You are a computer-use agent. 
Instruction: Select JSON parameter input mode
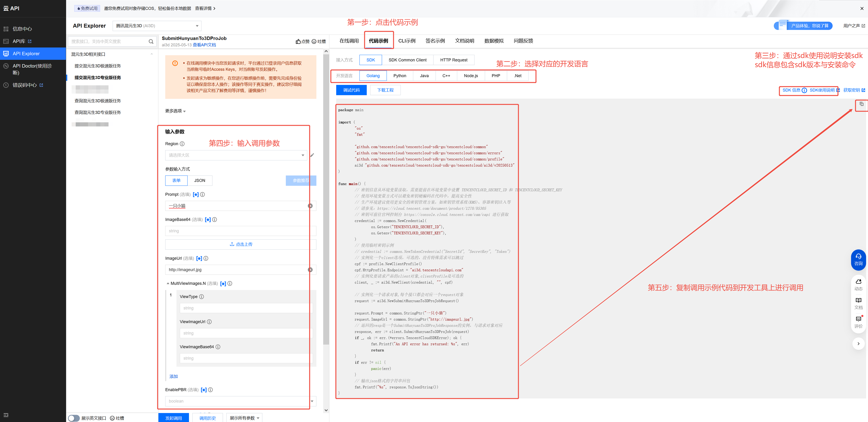(x=199, y=181)
